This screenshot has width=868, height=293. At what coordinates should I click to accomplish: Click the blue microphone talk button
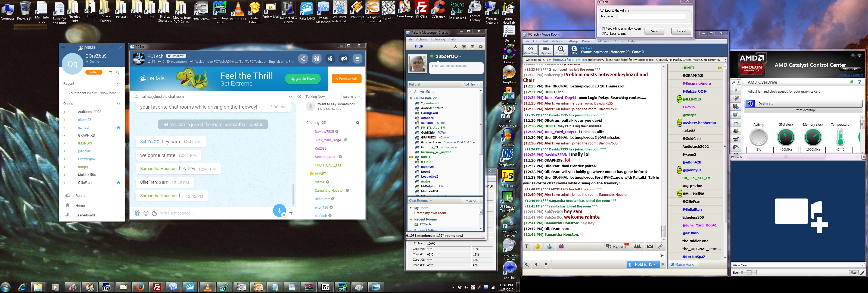pyautogui.click(x=279, y=210)
